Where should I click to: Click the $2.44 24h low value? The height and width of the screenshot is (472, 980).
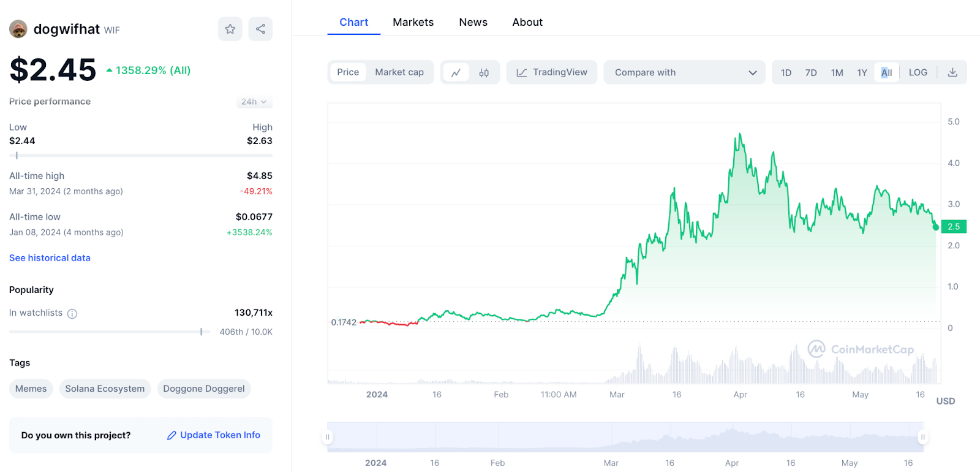coord(22,141)
